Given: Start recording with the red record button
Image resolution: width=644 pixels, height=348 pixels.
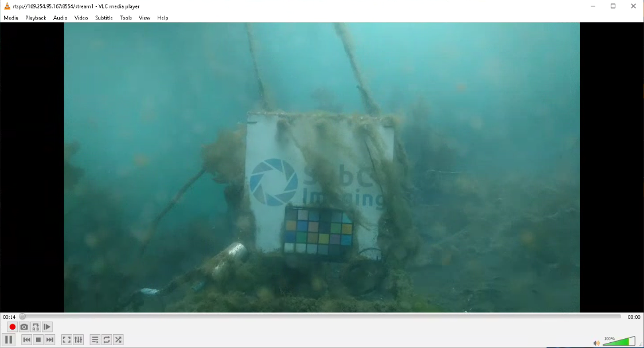Looking at the screenshot, I should 12,327.
